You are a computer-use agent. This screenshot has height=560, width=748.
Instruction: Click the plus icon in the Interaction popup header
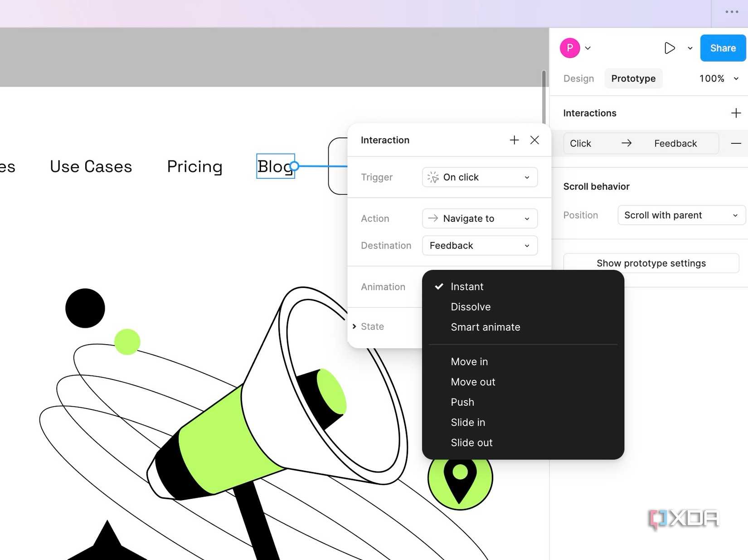click(x=514, y=140)
